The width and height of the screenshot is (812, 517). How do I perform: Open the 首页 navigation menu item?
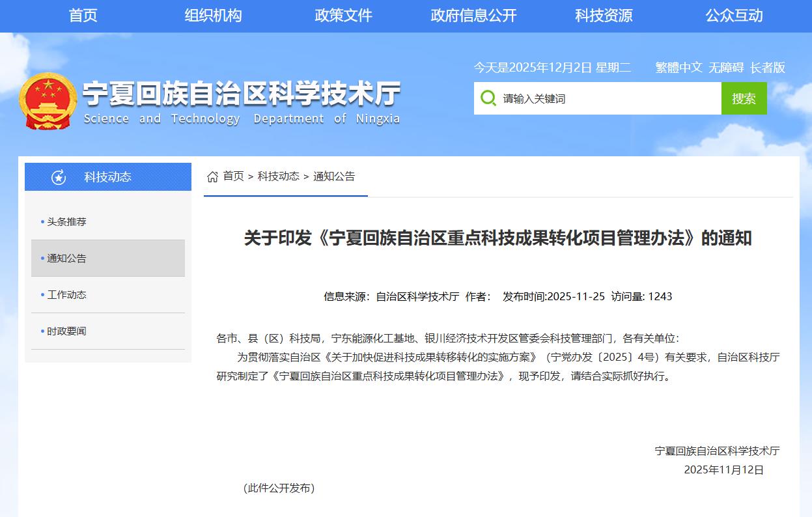pyautogui.click(x=83, y=16)
